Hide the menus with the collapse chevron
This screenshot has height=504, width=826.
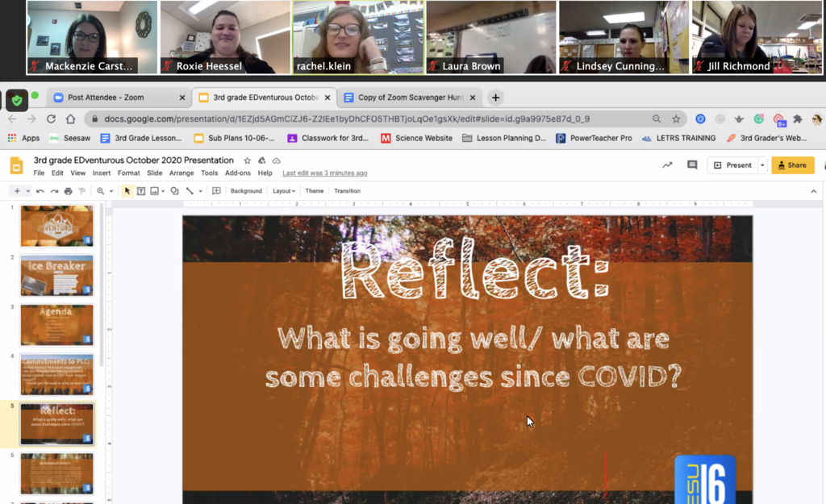point(813,191)
